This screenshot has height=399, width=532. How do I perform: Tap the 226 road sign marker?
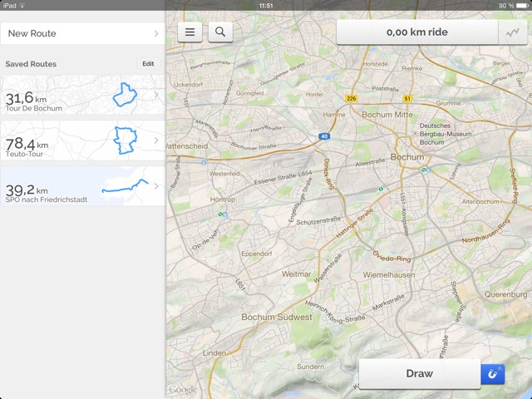(x=352, y=98)
